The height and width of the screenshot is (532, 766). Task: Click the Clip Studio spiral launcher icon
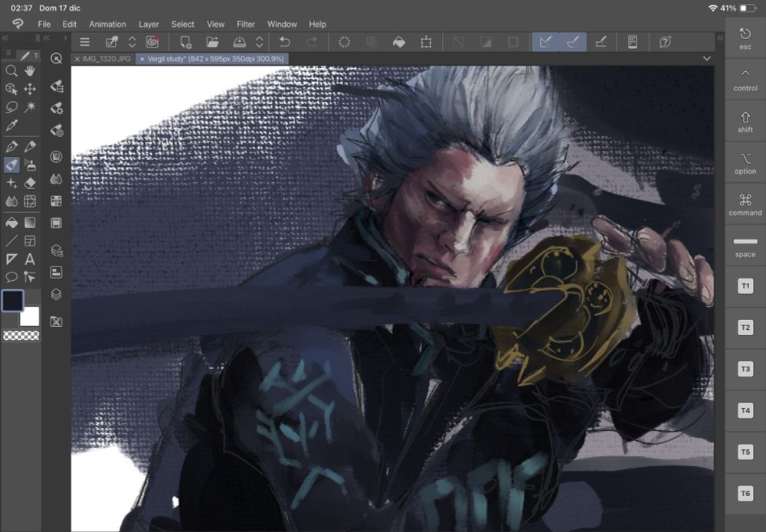(x=153, y=42)
